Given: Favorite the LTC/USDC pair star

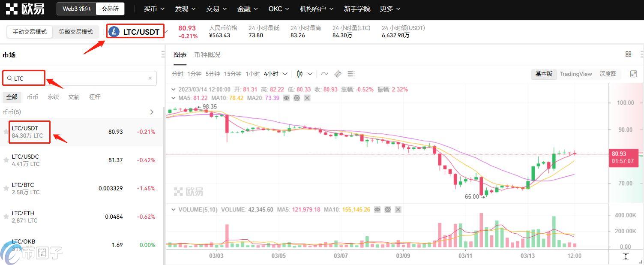Looking at the screenshot, I should point(6,160).
